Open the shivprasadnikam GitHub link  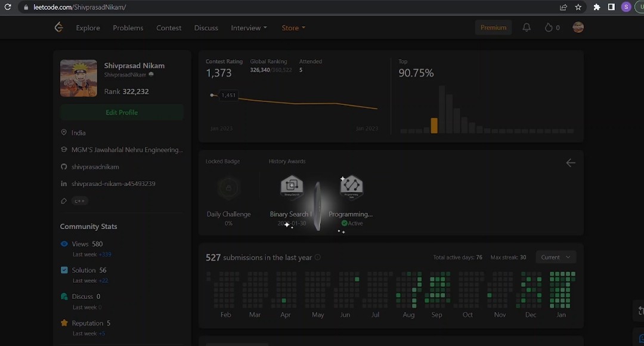[x=95, y=167]
